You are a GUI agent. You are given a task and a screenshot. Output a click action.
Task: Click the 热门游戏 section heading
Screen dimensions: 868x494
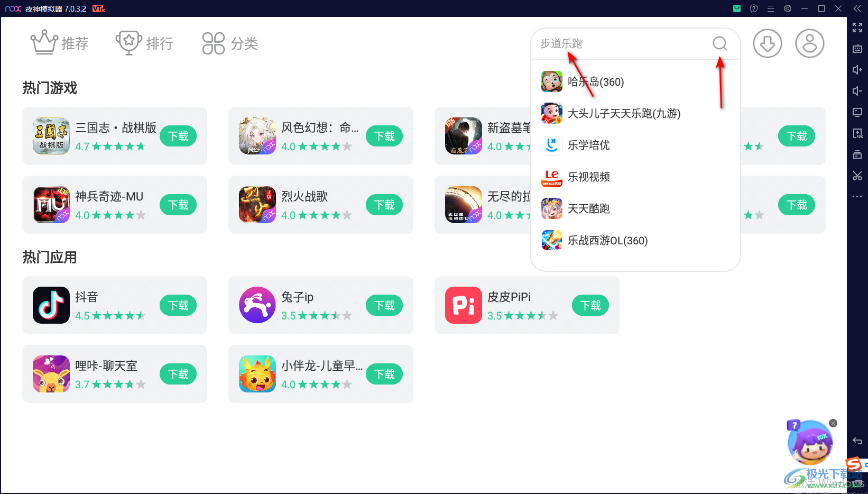pyautogui.click(x=50, y=88)
